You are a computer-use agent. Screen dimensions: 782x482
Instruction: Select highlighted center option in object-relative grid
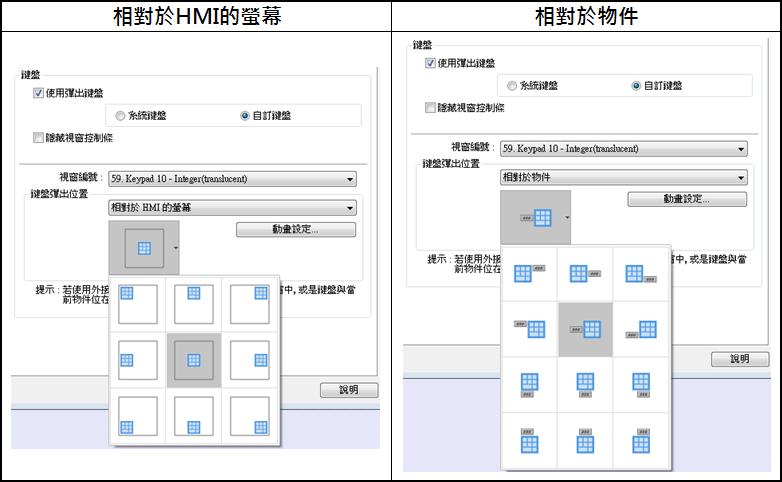pos(584,329)
